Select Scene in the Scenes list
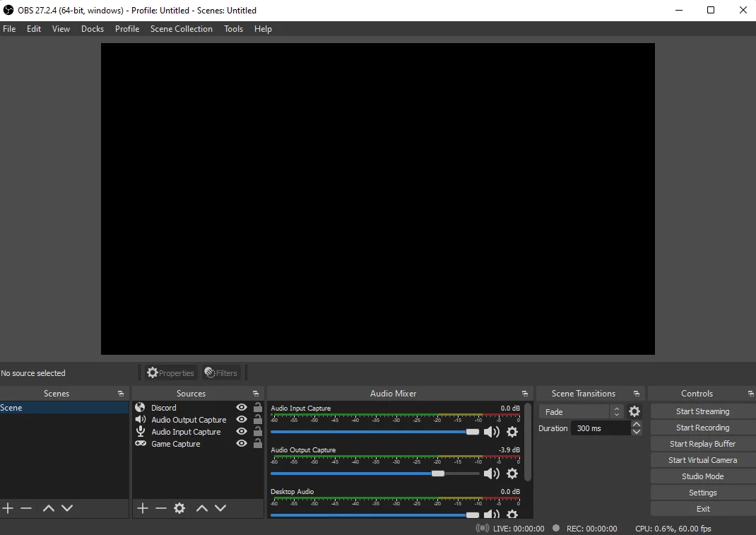Image resolution: width=756 pixels, height=535 pixels. (x=64, y=408)
